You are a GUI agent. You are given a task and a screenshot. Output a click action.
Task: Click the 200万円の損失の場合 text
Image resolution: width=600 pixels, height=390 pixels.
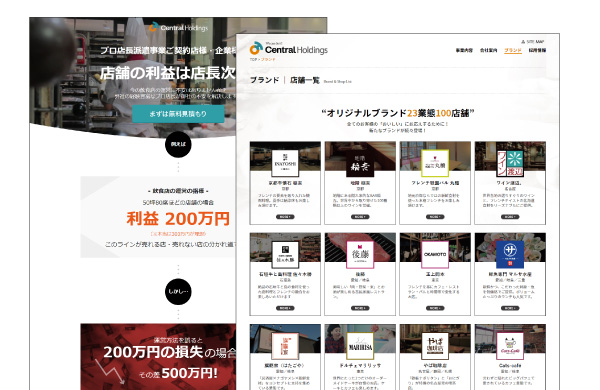point(170,352)
